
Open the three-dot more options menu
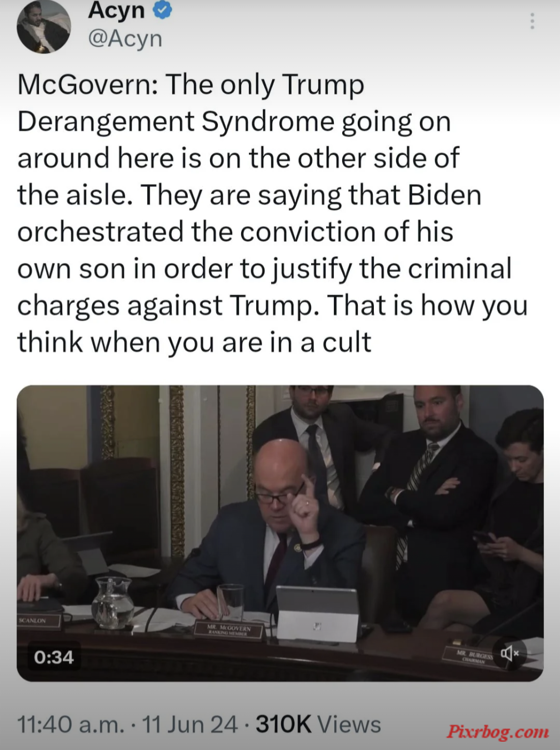[532, 21]
